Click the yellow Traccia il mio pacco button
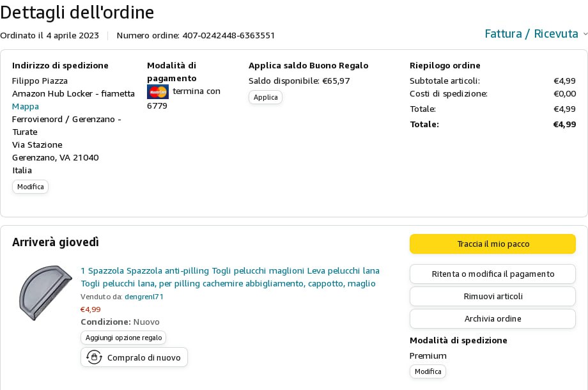This screenshot has width=588, height=390. pos(492,244)
